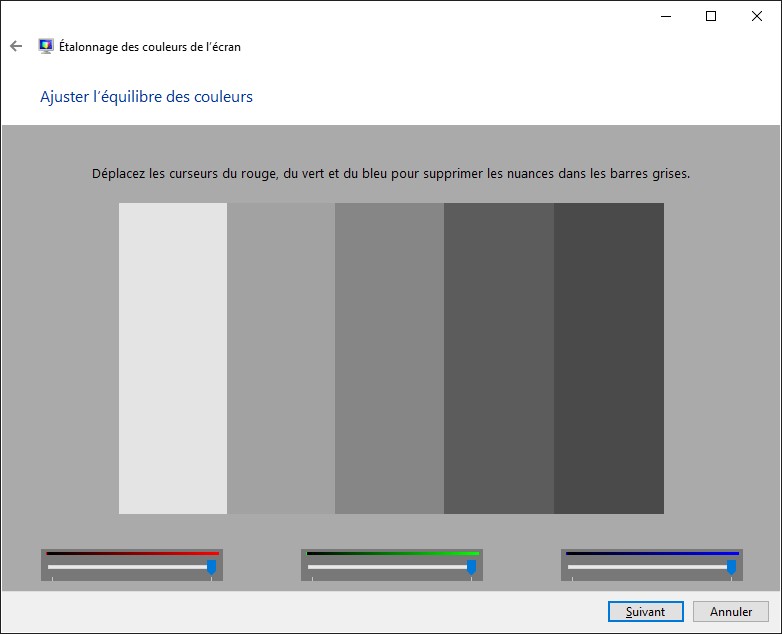Click the red gradient bar above the slider
Image resolution: width=782 pixels, height=634 pixels.
(132, 553)
